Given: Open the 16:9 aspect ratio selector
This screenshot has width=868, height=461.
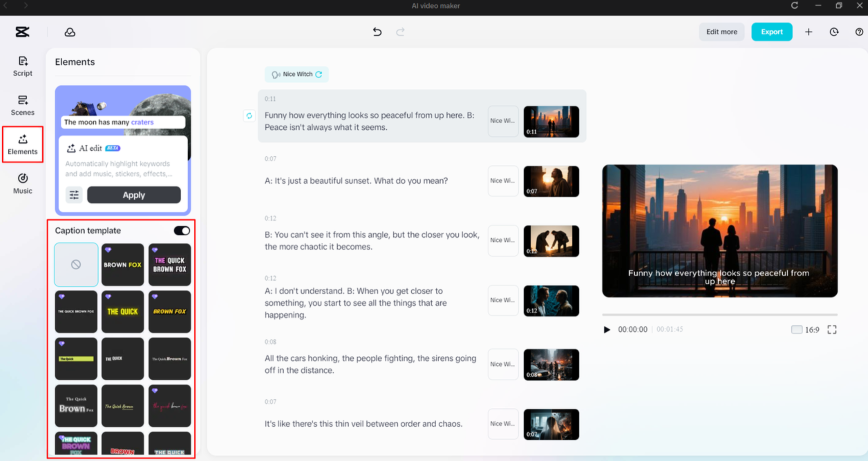Looking at the screenshot, I should tap(806, 329).
